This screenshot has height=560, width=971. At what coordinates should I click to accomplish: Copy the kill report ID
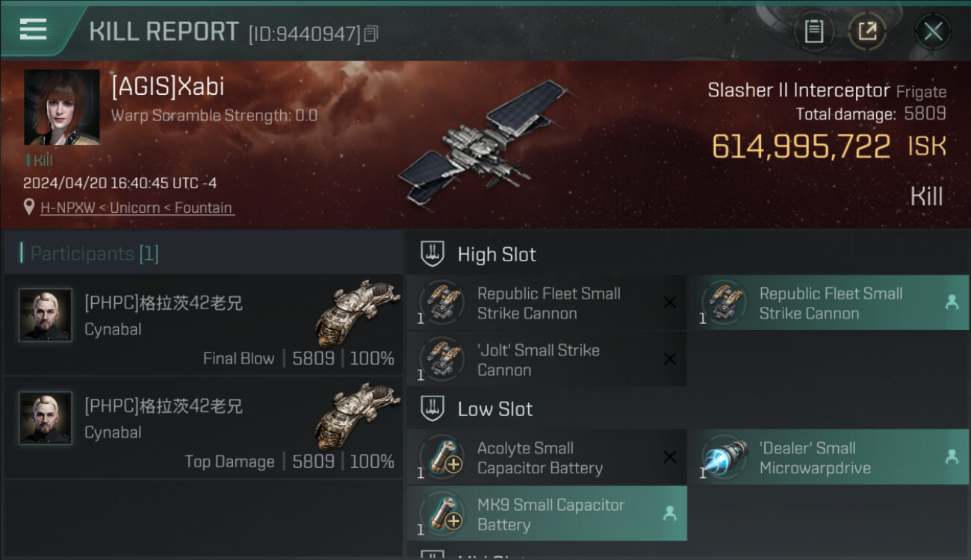371,33
